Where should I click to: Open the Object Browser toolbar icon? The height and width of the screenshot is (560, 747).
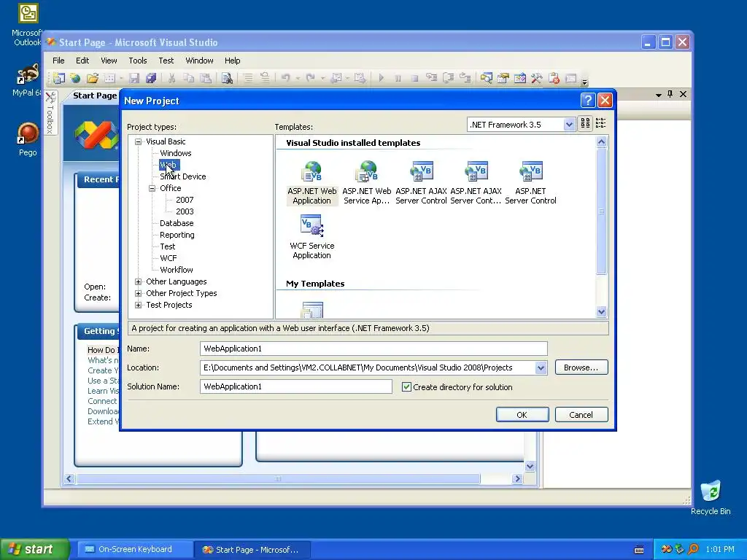[x=519, y=78]
